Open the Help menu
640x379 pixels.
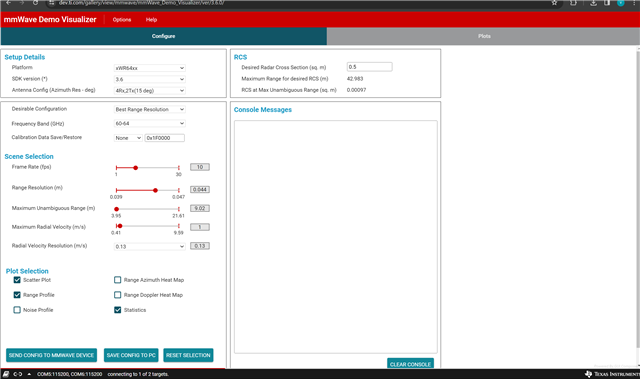(151, 20)
